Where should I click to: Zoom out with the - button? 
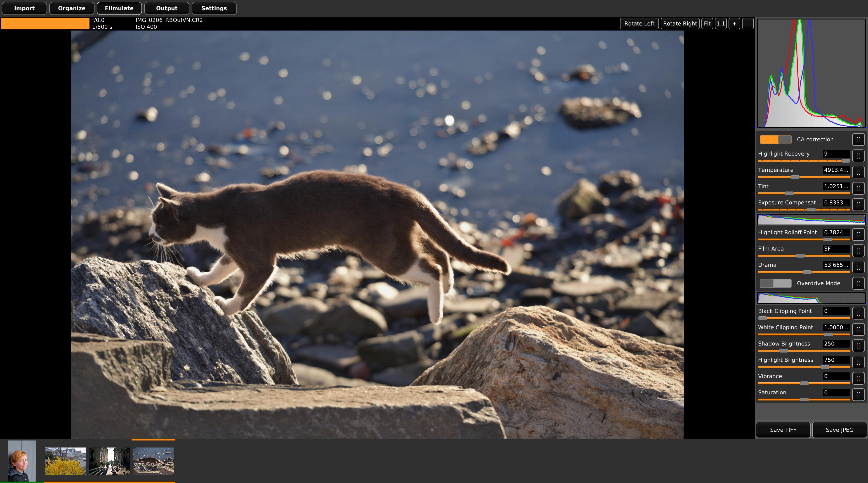(x=748, y=24)
